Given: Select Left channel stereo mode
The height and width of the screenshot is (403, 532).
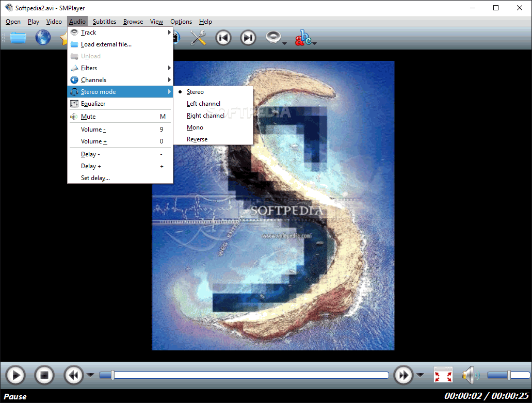Looking at the screenshot, I should 213,104.
